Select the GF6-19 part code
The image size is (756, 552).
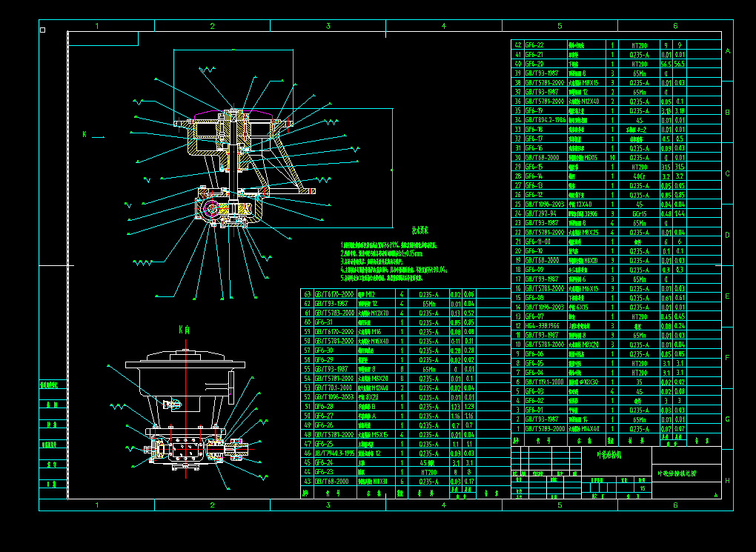click(534, 111)
